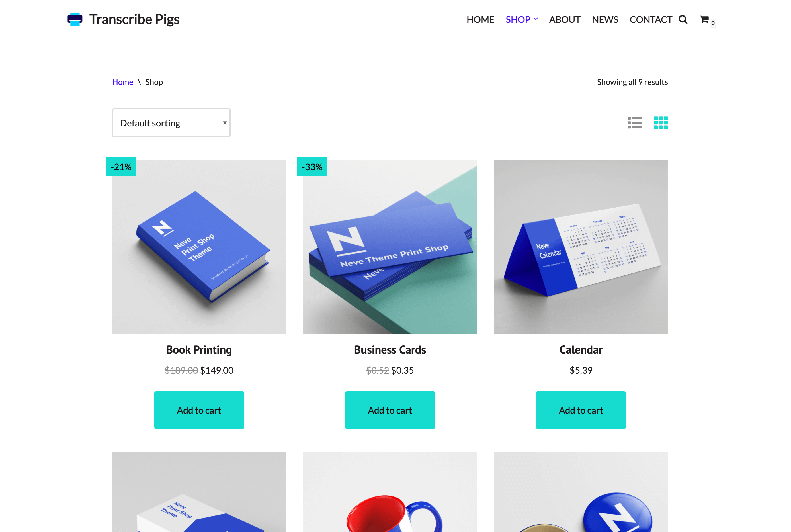The image size is (791, 532).
Task: Add Business Cards to cart
Action: pos(390,410)
